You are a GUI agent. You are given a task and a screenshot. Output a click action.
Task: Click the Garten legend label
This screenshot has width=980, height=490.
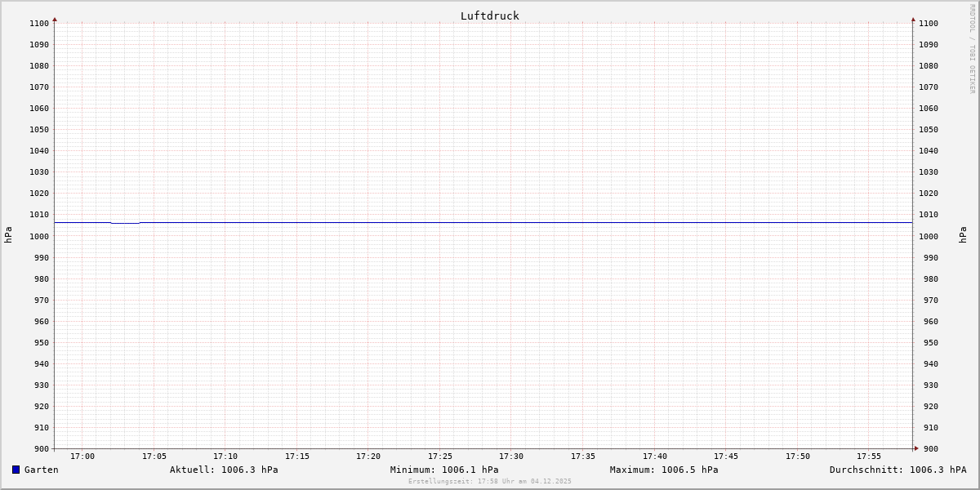pos(41,470)
